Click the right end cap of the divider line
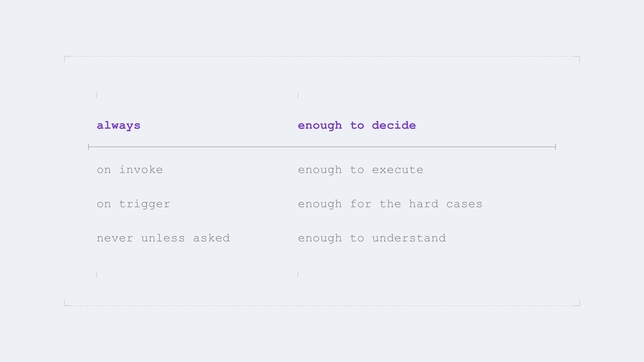This screenshot has height=362, width=644. click(555, 146)
